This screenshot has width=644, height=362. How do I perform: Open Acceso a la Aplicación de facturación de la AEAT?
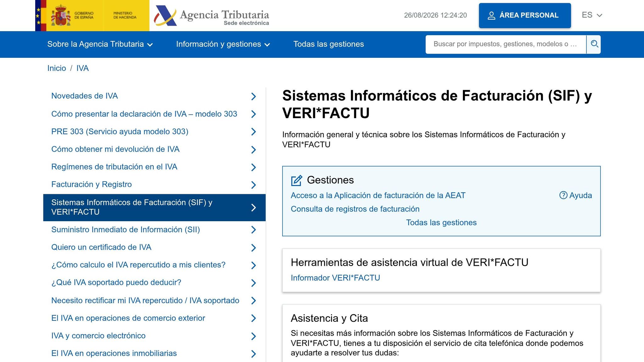378,195
